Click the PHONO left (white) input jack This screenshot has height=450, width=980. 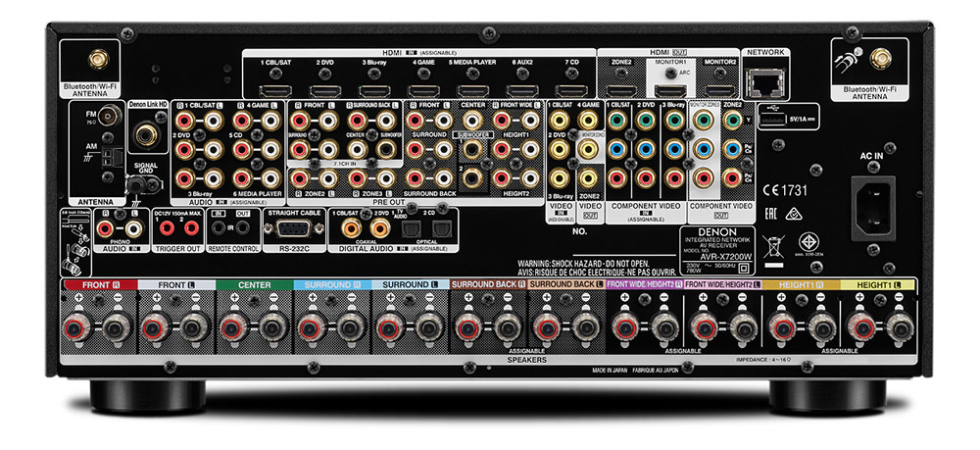click(133, 228)
